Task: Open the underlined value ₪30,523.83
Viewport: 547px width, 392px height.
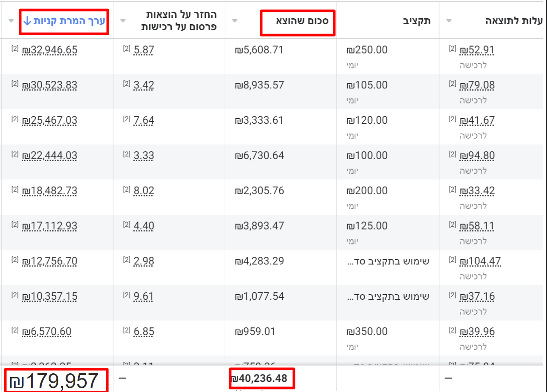Action: [x=50, y=85]
